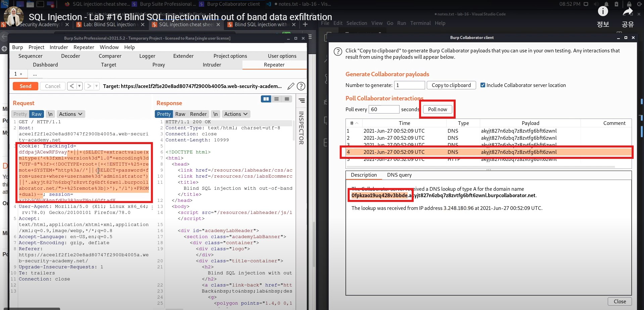The height and width of the screenshot is (310, 644).
Task: Close the Collaborator client with Close button
Action: (x=619, y=302)
